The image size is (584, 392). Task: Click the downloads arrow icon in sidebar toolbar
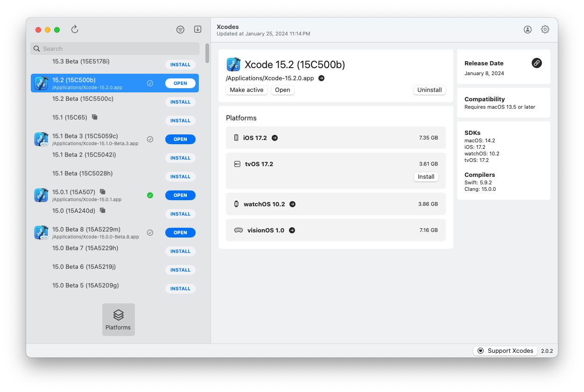click(197, 29)
